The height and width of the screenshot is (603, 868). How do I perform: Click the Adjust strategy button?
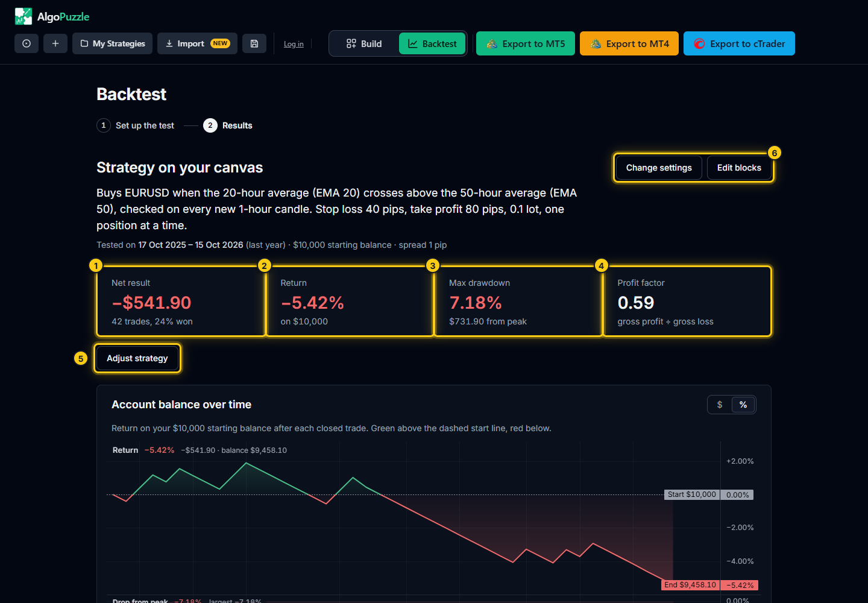point(137,358)
